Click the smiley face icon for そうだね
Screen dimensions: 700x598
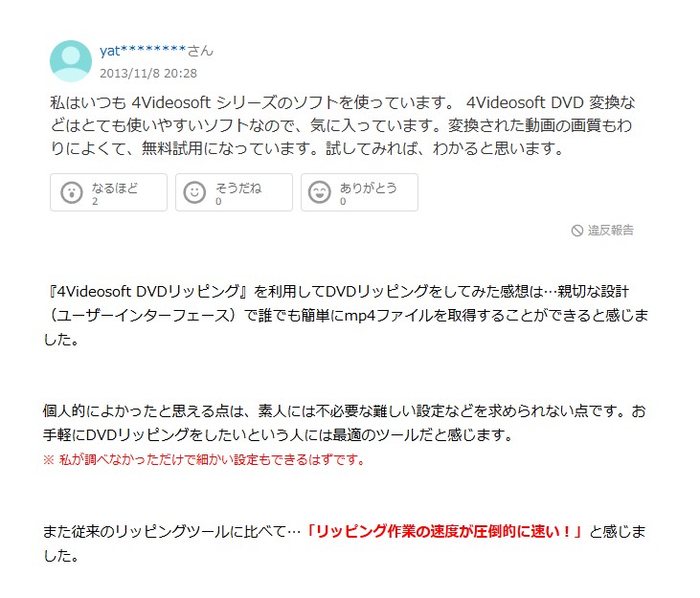194,192
